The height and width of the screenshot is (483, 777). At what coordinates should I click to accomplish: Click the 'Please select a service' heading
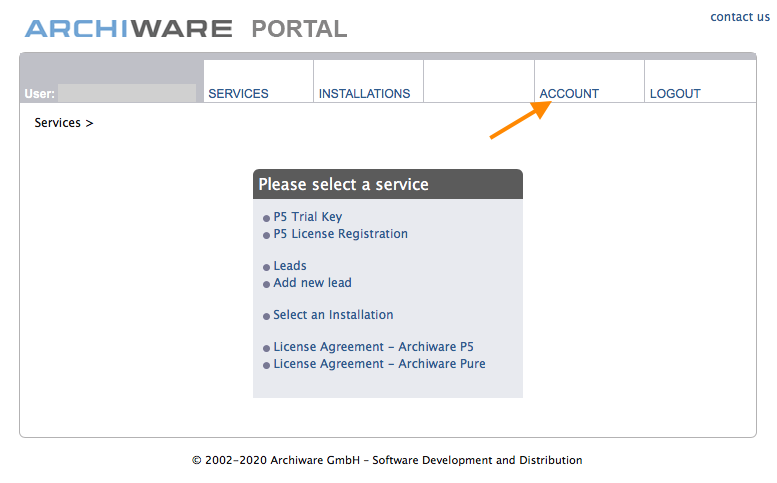(x=343, y=184)
